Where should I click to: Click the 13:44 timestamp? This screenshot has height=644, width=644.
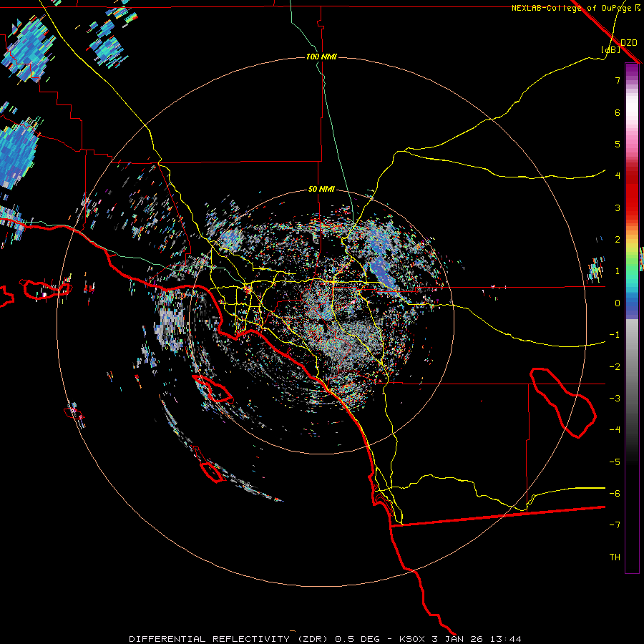(504, 639)
